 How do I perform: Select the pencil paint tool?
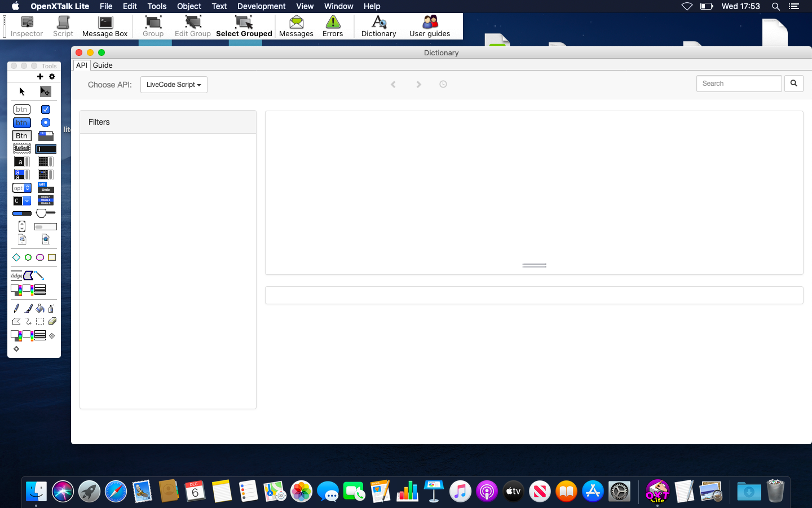coord(16,308)
